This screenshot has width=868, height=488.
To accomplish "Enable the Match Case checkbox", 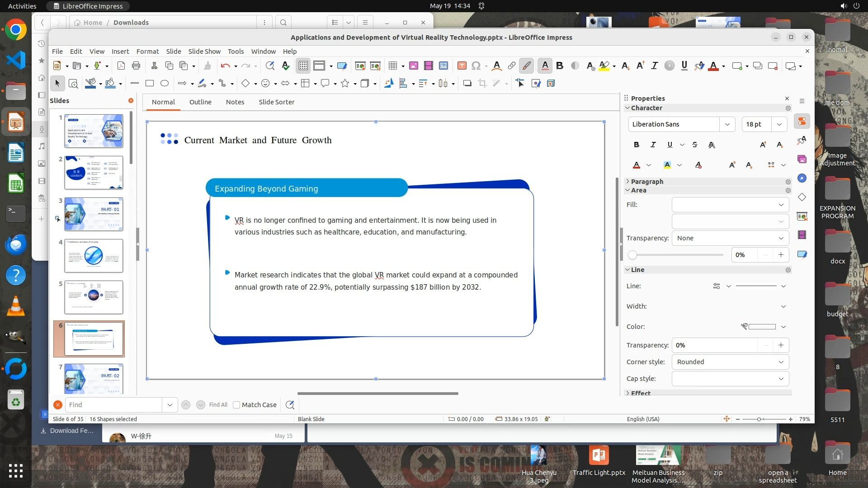I will pos(236,405).
